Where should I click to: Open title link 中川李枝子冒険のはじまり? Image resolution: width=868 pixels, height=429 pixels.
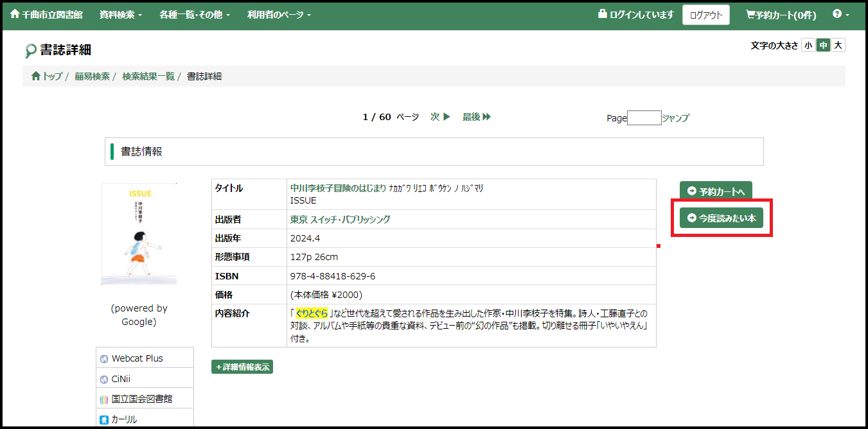coord(339,188)
